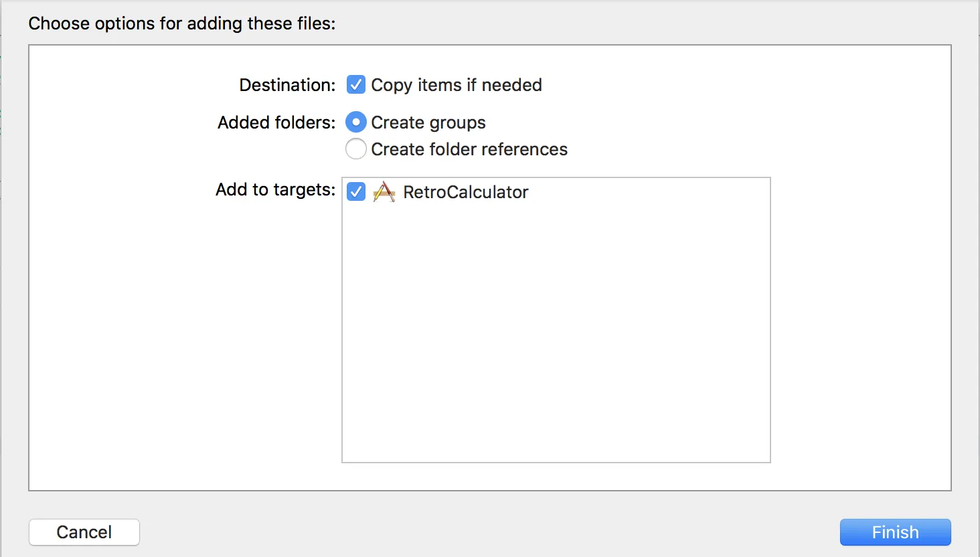Viewport: 980px width, 557px height.
Task: Toggle the Copy items if needed checkbox
Action: click(x=356, y=85)
